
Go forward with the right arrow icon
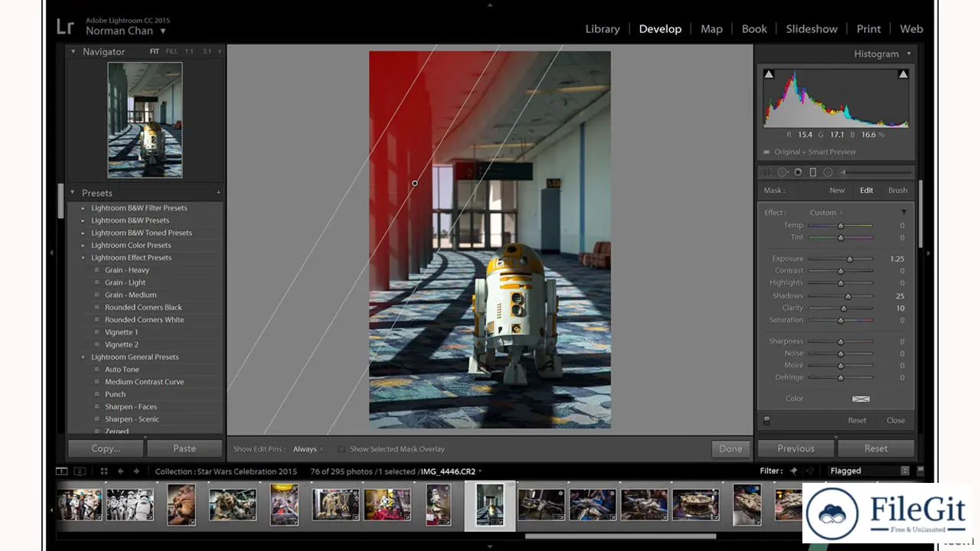coord(136,471)
